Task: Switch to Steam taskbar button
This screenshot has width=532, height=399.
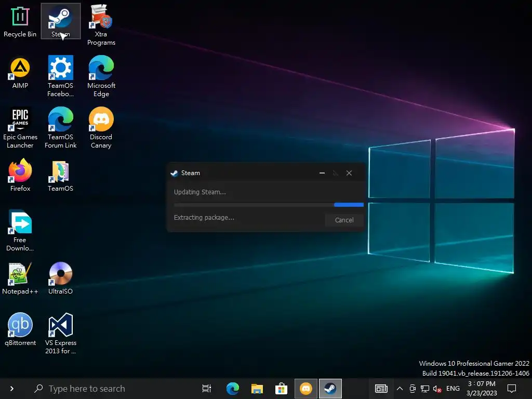Action: coord(330,389)
